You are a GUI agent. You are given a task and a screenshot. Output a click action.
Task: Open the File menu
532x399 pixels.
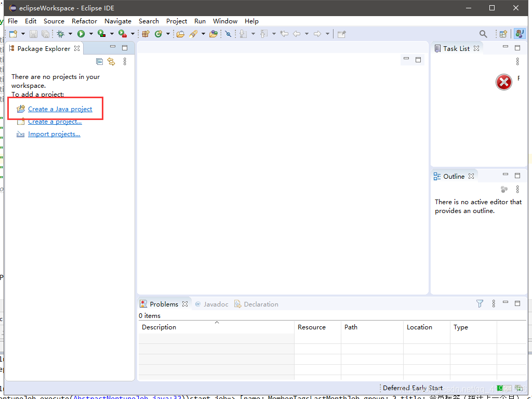point(12,21)
